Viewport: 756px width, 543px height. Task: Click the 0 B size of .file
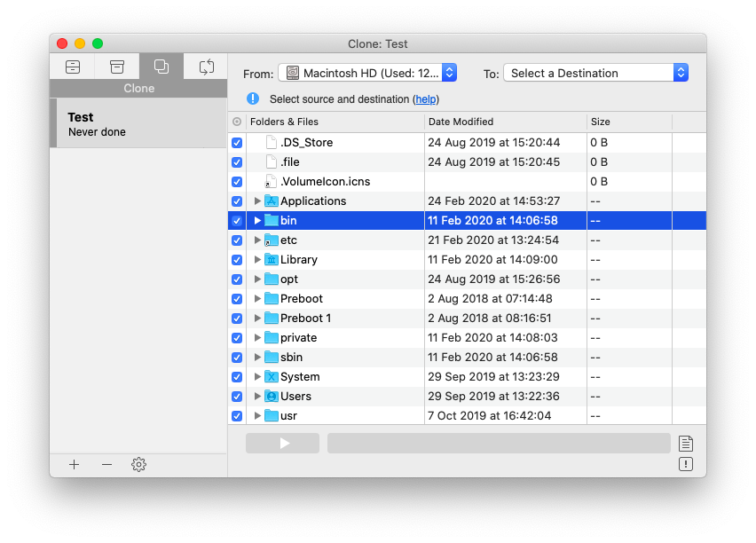(599, 162)
